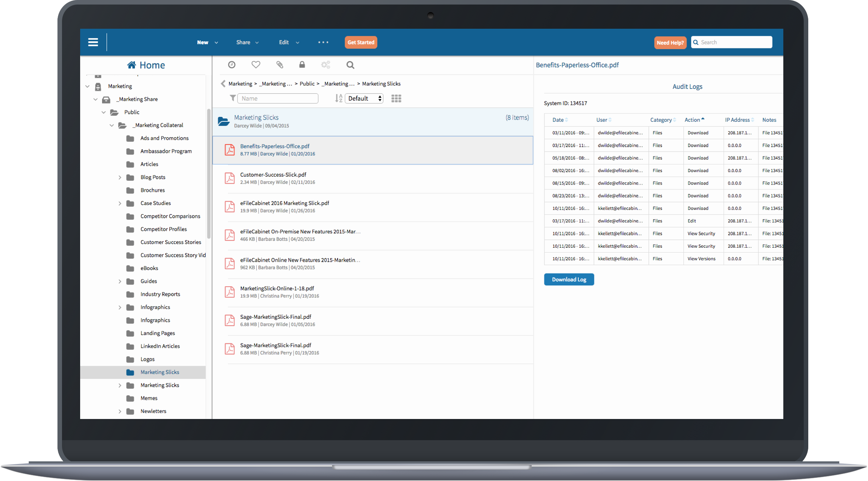This screenshot has height=481, width=868.
Task: Open the hamburger menu icon
Action: (93, 42)
